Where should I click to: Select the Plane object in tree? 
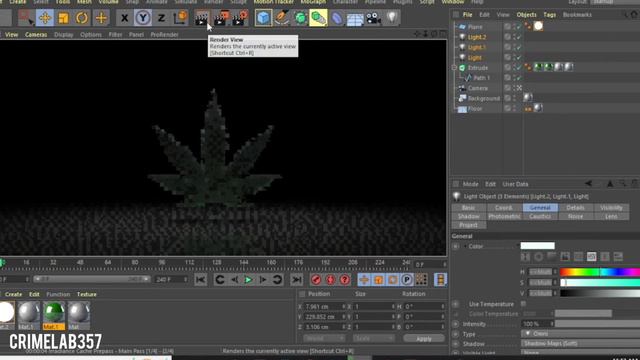click(475, 27)
